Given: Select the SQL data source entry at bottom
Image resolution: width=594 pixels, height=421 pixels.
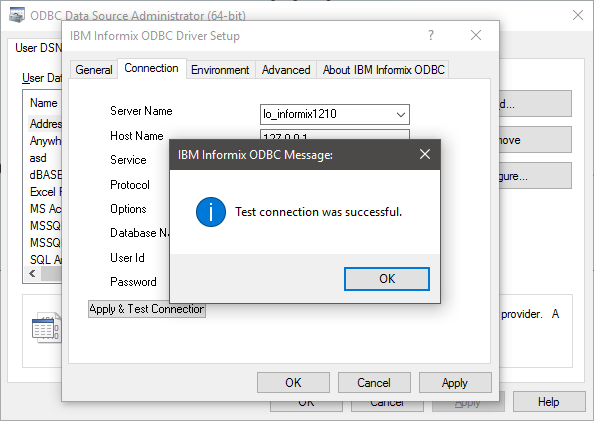Looking at the screenshot, I should [x=45, y=260].
